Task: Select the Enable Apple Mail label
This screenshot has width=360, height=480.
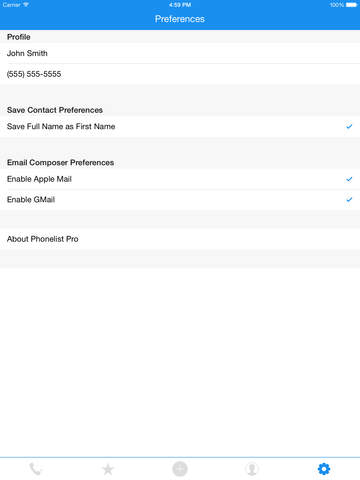Action: (39, 179)
